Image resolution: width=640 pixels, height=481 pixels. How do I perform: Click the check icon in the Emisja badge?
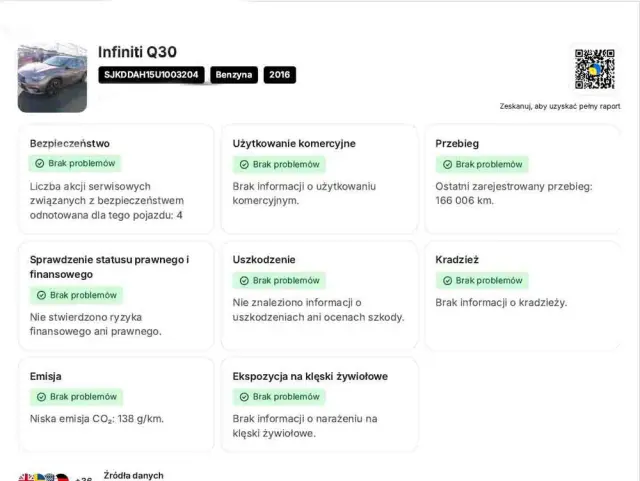pyautogui.click(x=40, y=397)
